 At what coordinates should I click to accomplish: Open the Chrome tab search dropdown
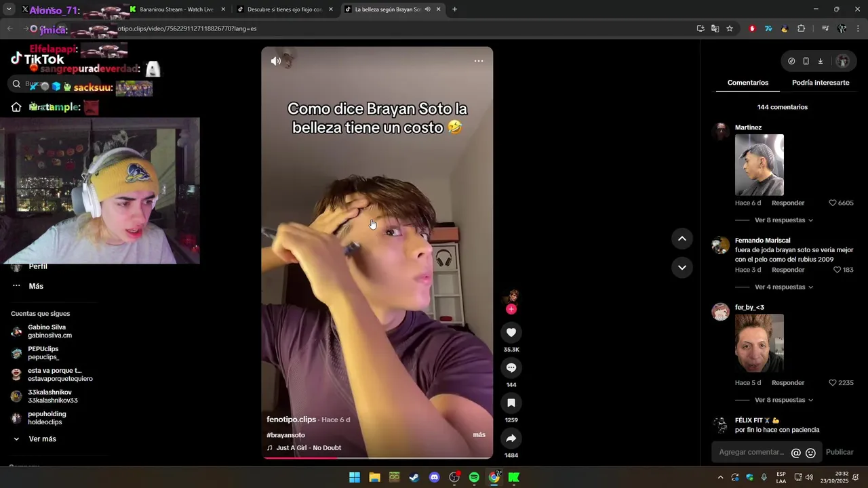[8, 9]
